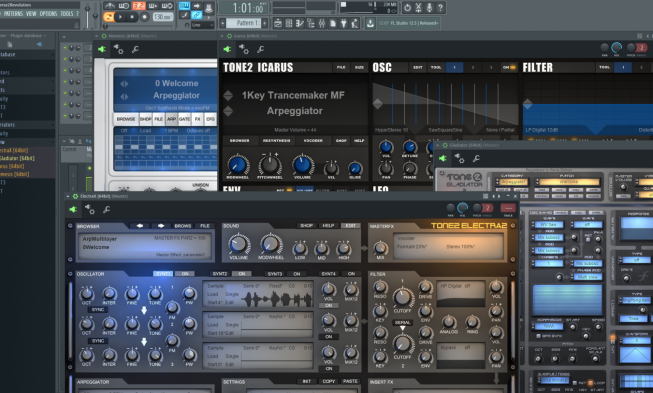Click the stop playback button
This screenshot has height=393, width=653.
[x=132, y=17]
